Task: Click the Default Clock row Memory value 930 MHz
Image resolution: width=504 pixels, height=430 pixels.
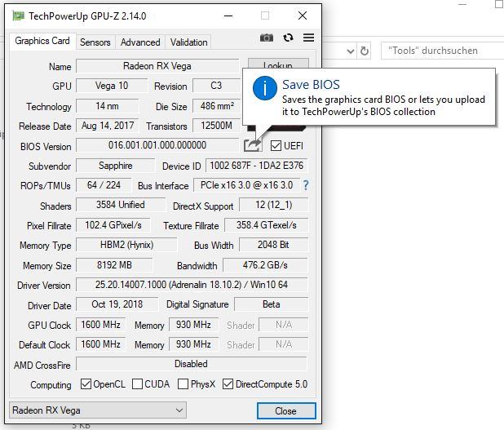Action: pos(193,344)
